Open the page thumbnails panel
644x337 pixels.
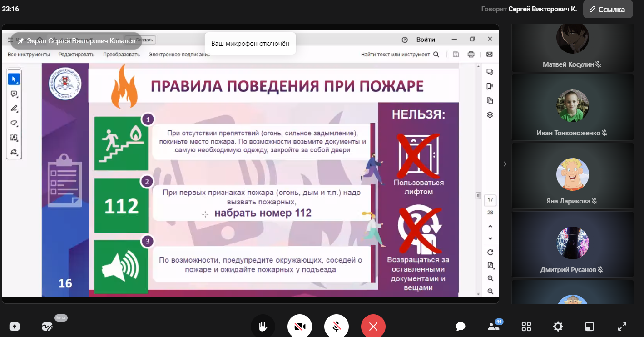(x=490, y=101)
